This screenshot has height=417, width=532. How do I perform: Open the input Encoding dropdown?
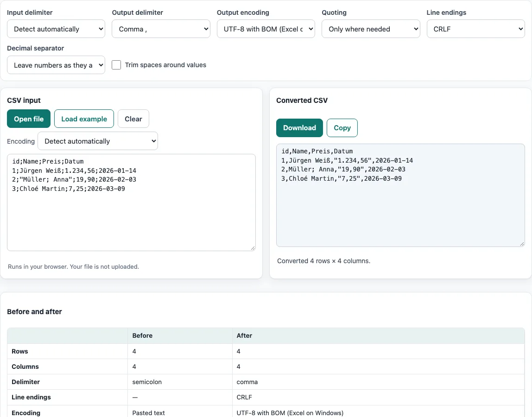(98, 141)
